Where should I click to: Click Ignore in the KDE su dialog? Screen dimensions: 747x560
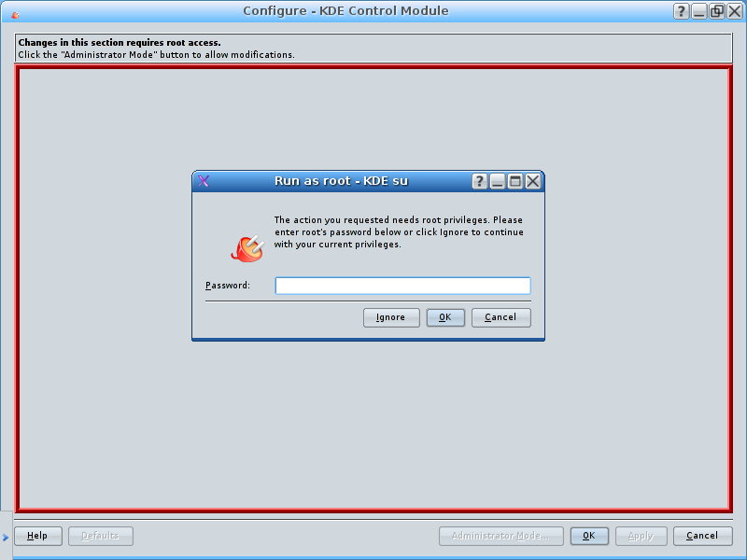point(391,317)
